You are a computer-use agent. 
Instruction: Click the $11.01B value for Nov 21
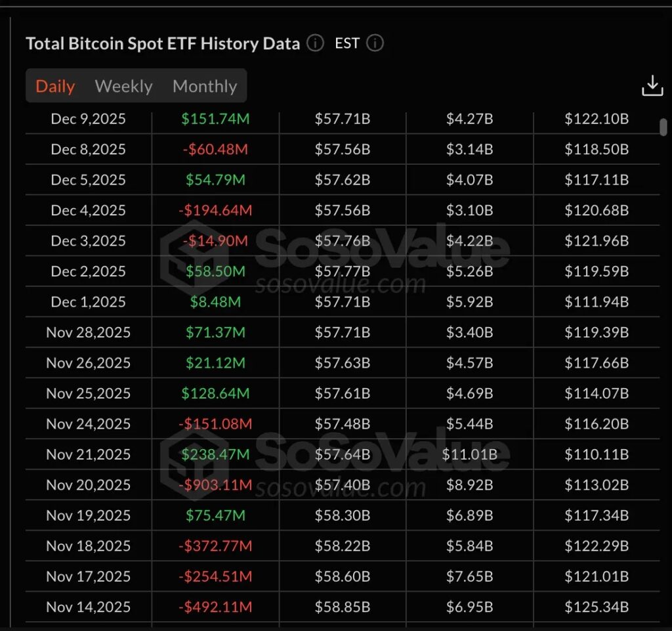tap(469, 454)
